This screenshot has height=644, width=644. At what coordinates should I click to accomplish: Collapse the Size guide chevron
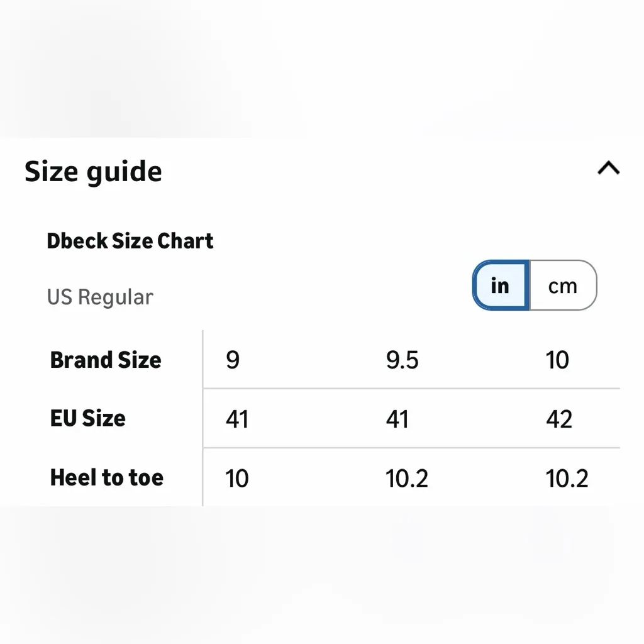pos(608,169)
